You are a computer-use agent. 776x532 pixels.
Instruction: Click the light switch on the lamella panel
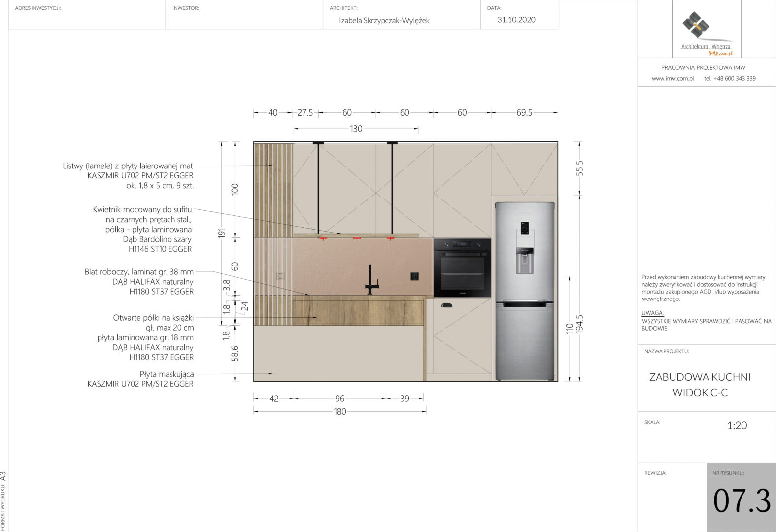click(281, 276)
